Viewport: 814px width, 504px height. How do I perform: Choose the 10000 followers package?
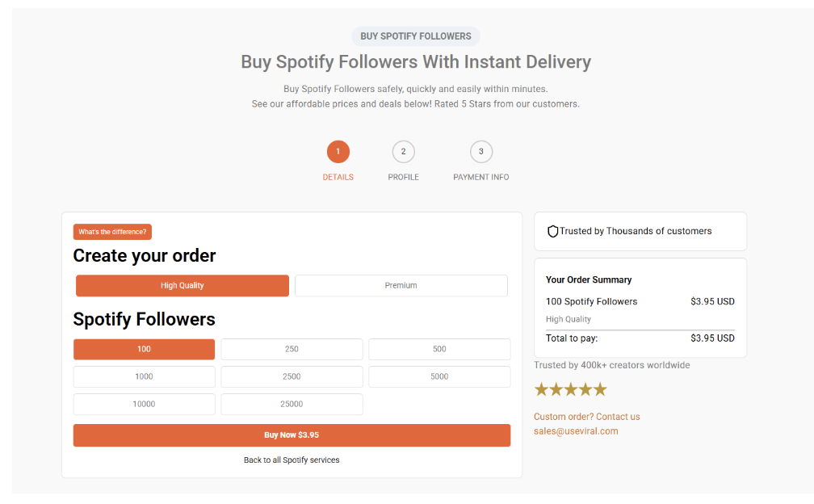(144, 405)
